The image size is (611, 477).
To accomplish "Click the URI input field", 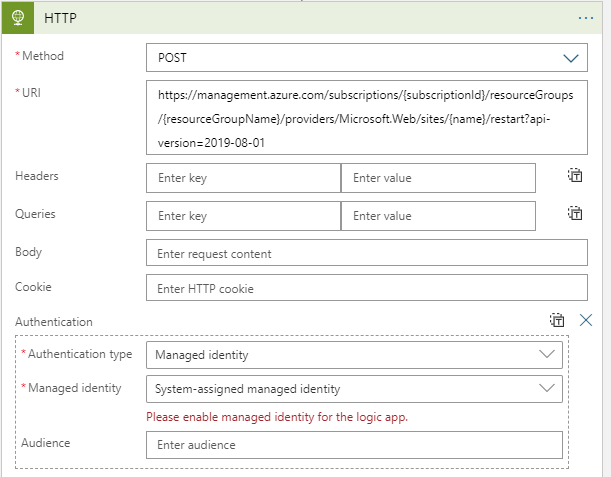I will click(x=367, y=118).
